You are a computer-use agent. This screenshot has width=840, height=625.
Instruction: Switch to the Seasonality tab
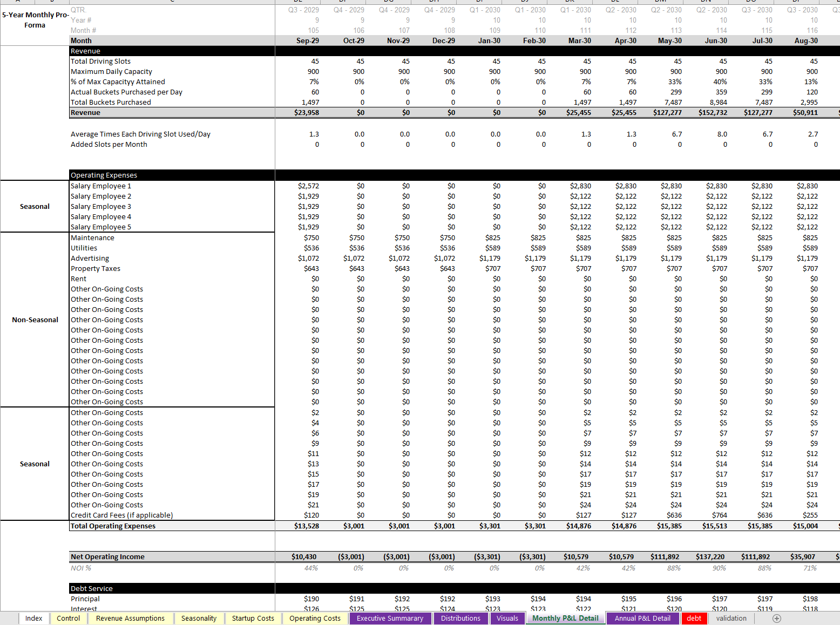(x=199, y=619)
